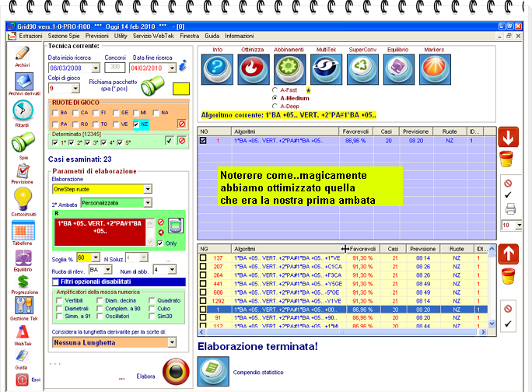Click the blue info icon near dates
Viewport: 532px width, 392px height.
click(x=183, y=65)
